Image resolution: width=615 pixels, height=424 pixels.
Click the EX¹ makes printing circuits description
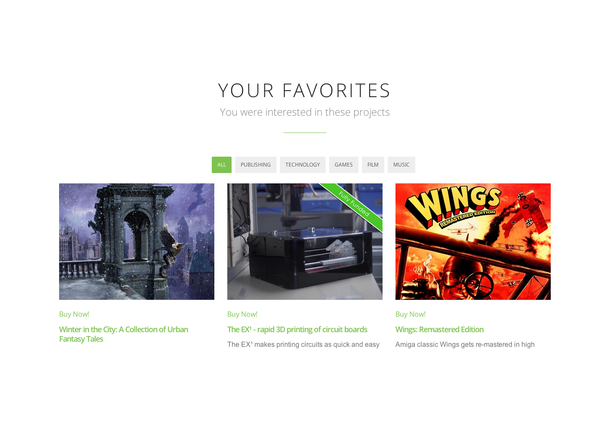[x=303, y=344]
